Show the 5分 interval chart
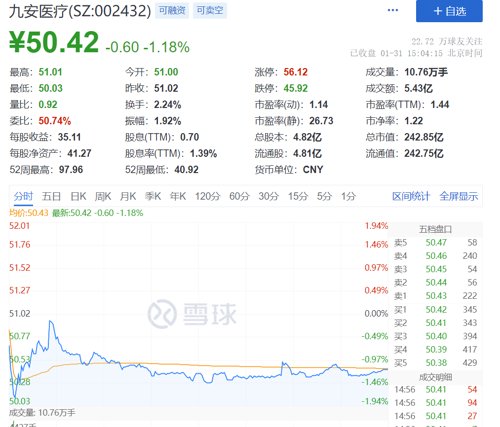Image resolution: width=500 pixels, height=427 pixels. [325, 196]
